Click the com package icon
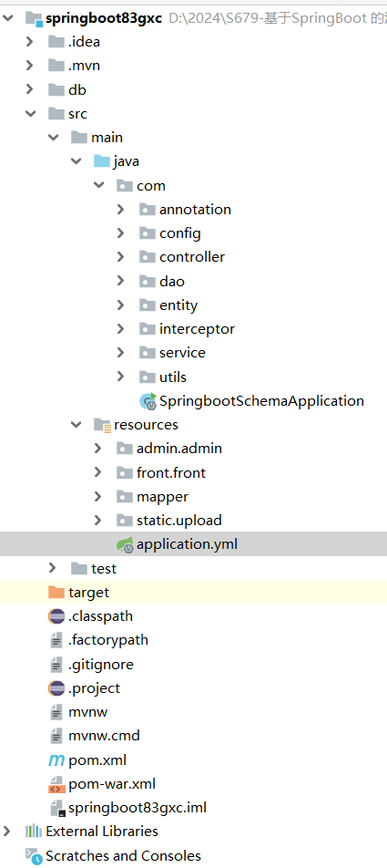The image size is (387, 868). 125,185
